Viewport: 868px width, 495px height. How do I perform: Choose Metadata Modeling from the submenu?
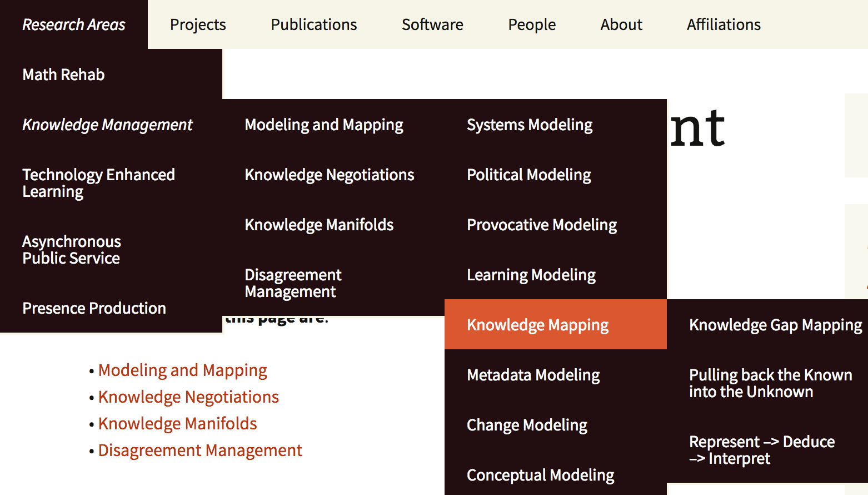pyautogui.click(x=533, y=375)
